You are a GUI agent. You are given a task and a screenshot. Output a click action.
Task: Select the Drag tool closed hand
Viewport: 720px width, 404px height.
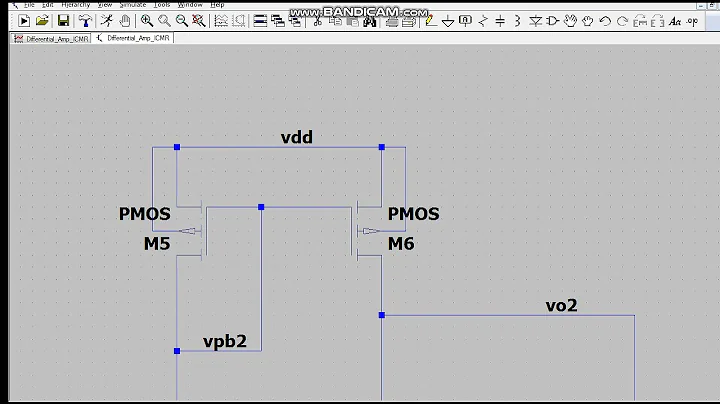point(588,21)
